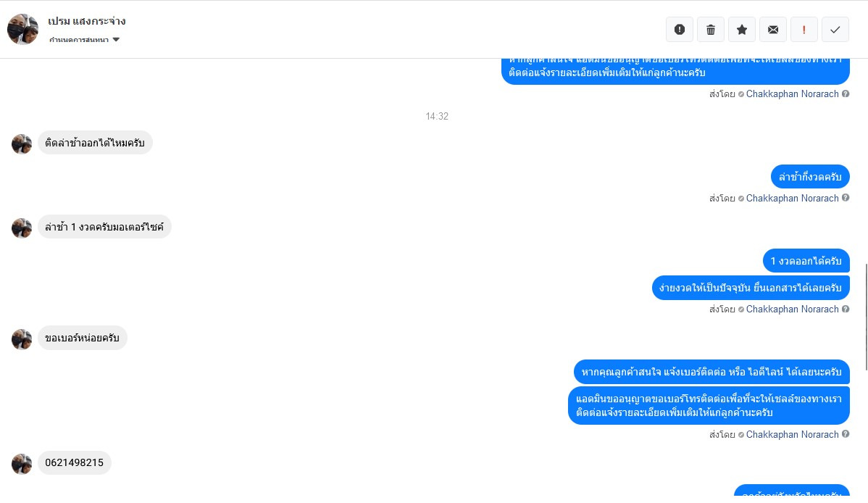Select the blue bubble 1 งวดออกได้ครับ

coord(806,261)
